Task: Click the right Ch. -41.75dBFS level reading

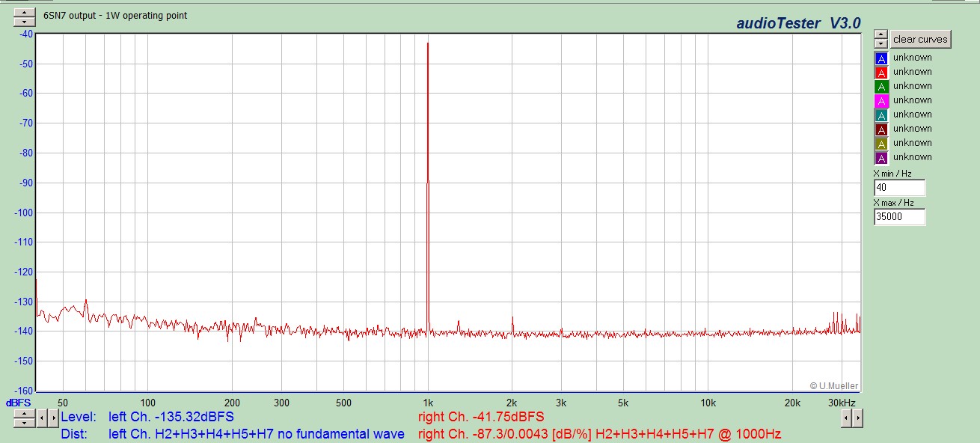Action: click(481, 417)
